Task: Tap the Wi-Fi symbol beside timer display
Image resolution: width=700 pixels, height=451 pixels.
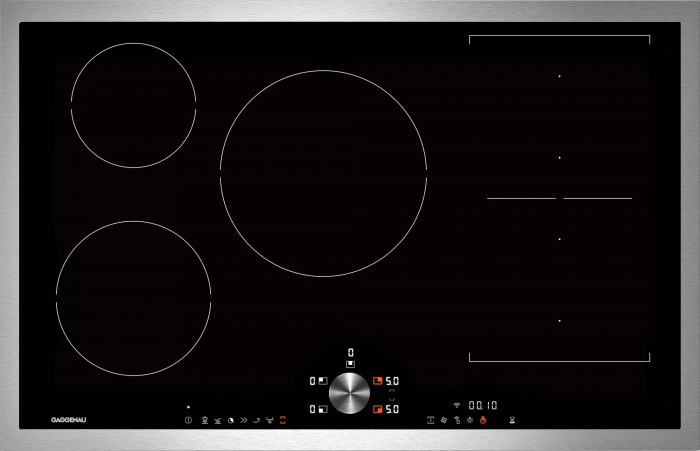Action: 457,405
